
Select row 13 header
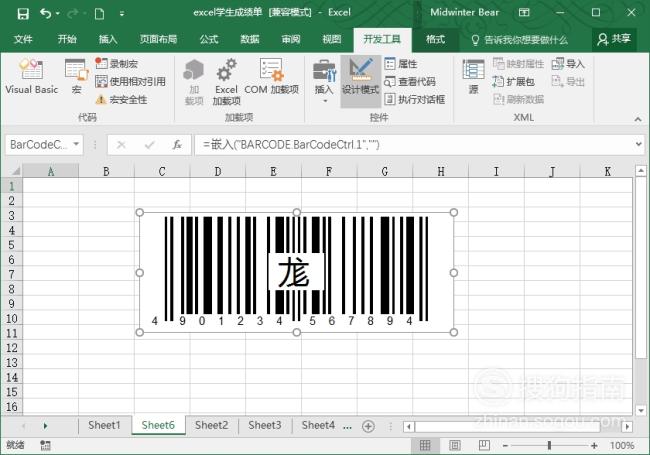tap(12, 363)
